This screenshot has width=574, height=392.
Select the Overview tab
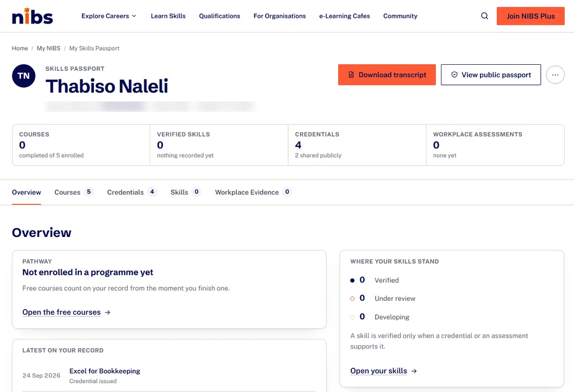27,193
